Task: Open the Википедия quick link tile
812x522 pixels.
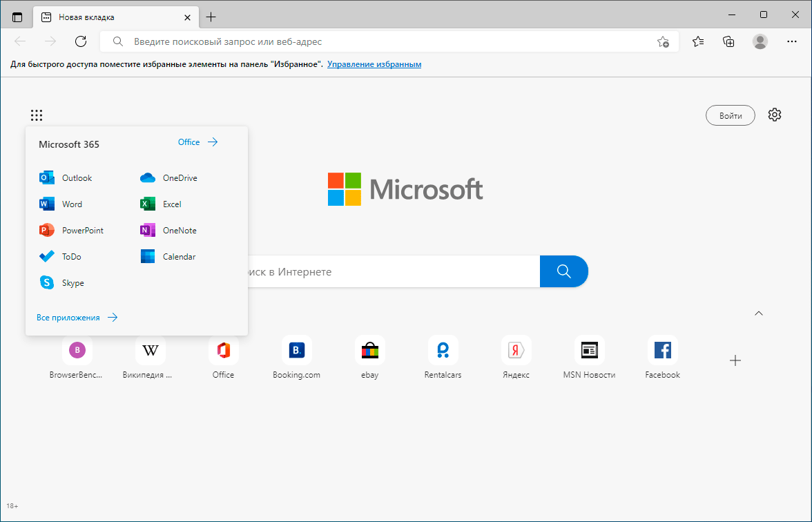Action: coord(150,351)
